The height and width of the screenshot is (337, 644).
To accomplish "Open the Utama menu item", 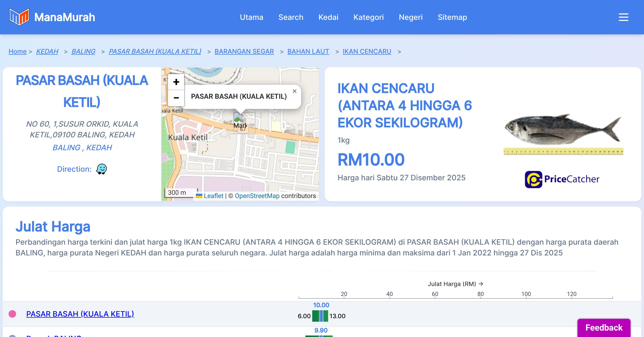I will coord(251,17).
